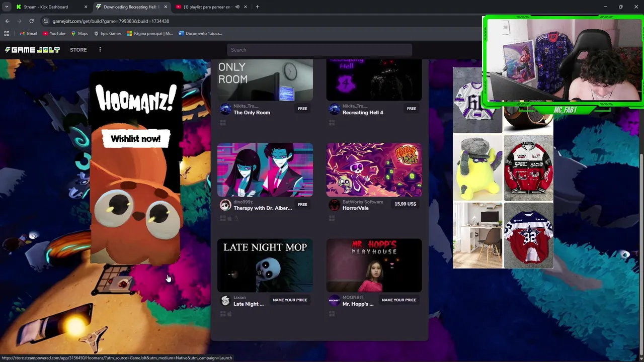
Task: Open Nikita_Tro avatar next to Recreating Hell 4
Action: (x=335, y=109)
